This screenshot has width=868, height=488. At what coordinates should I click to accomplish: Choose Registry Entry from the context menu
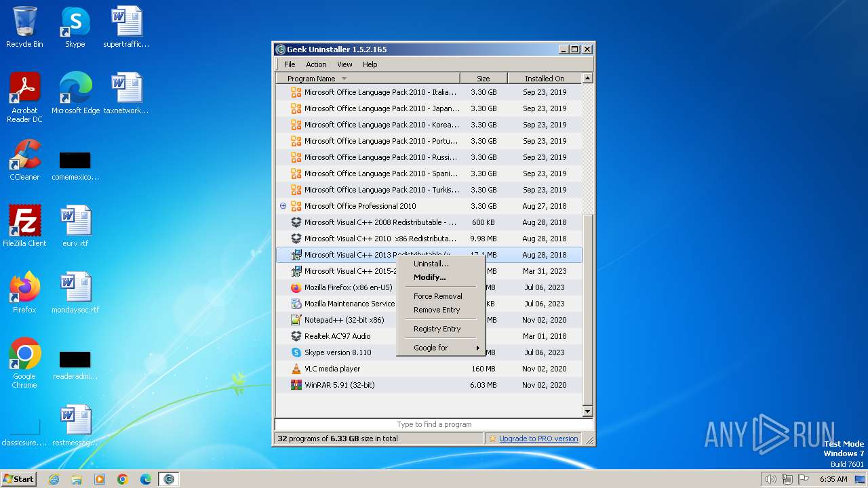440,329
